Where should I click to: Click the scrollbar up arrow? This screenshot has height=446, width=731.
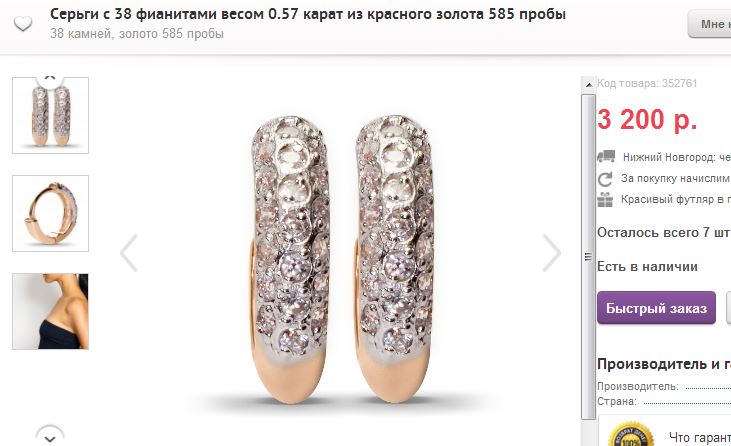[x=588, y=84]
